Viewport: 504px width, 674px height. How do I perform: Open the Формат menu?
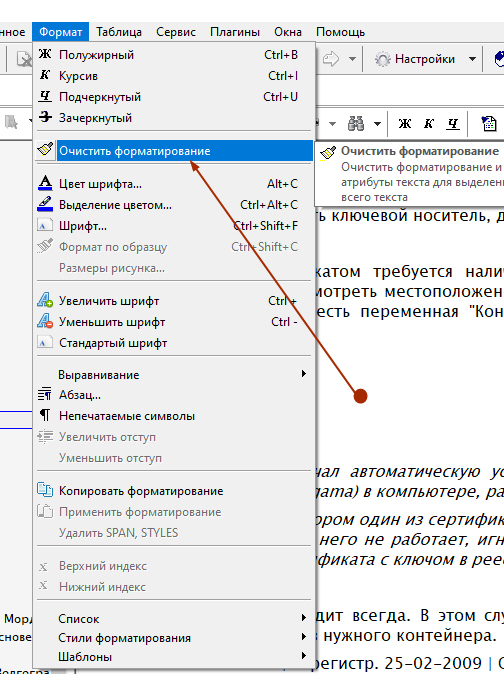(61, 32)
